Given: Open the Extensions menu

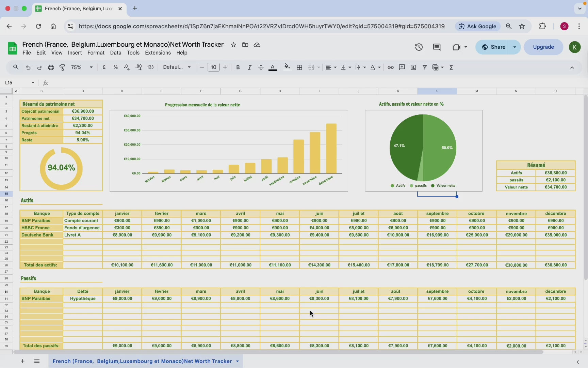Looking at the screenshot, I should click(x=158, y=53).
